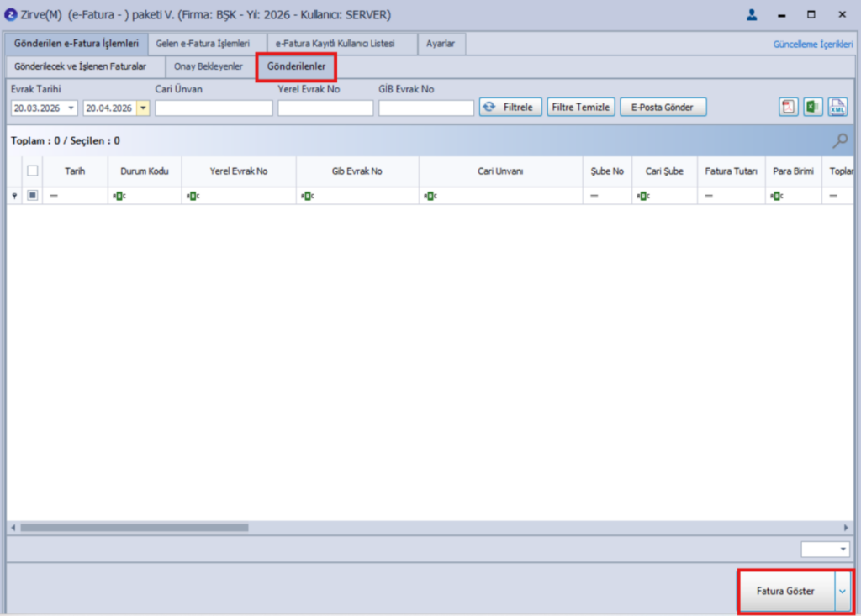The height and width of the screenshot is (616, 861).
Task: Sort by Cari Şube column header
Action: coord(664,171)
